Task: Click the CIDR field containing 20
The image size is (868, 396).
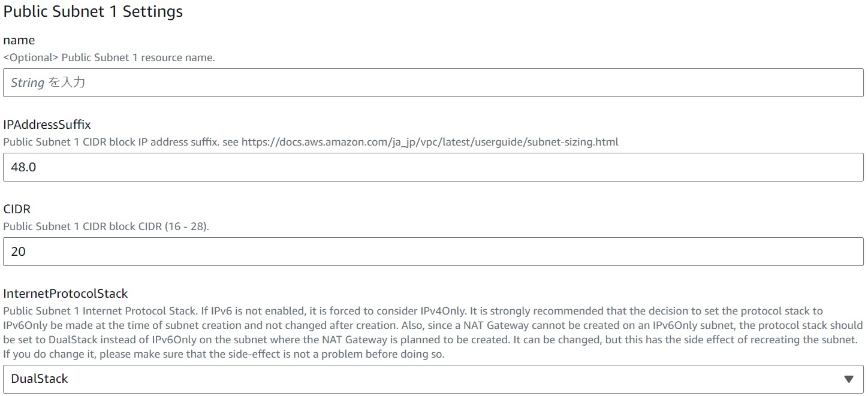Action: click(x=433, y=252)
